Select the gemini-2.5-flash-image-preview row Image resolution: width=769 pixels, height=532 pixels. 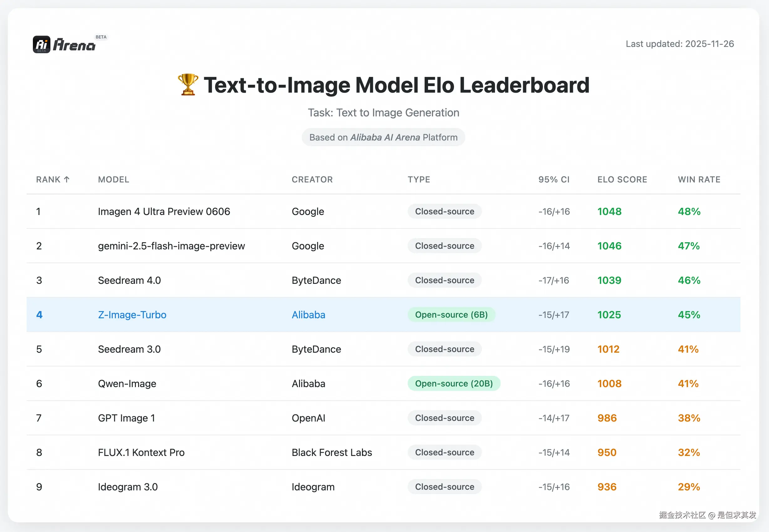(x=171, y=246)
